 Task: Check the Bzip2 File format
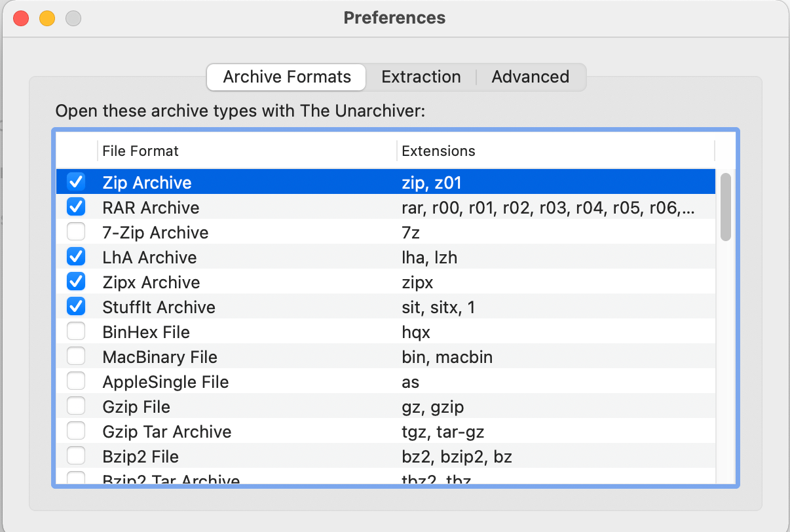76,455
